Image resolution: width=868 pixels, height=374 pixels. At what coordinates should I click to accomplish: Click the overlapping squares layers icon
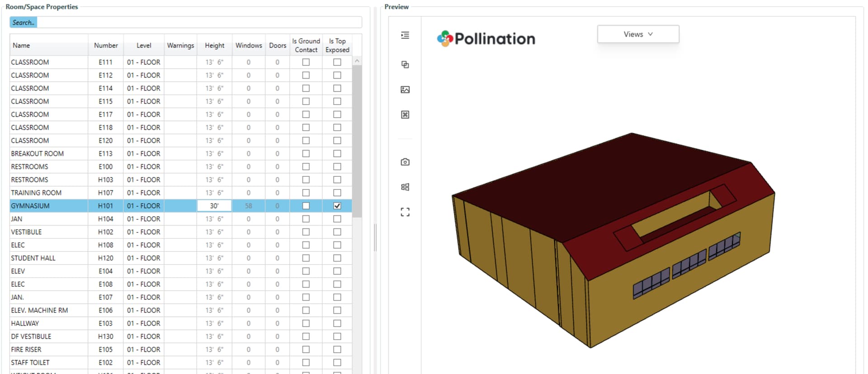pyautogui.click(x=405, y=65)
